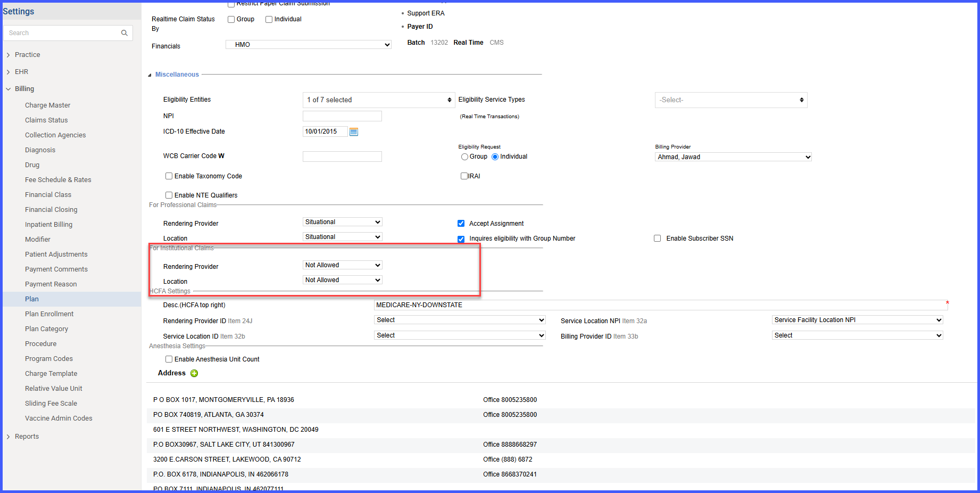Enable NTE Qualifiers checkbox
This screenshot has width=980, height=493.
[169, 195]
